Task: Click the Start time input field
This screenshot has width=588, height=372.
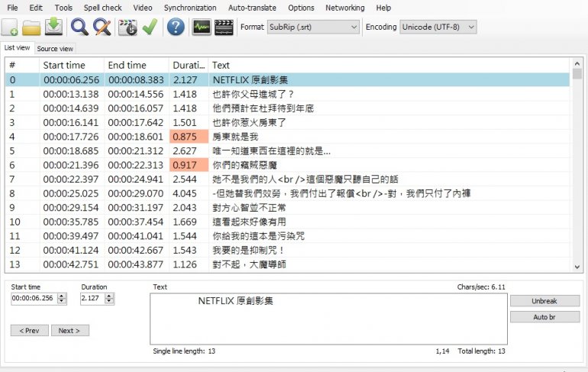Action: (34, 298)
